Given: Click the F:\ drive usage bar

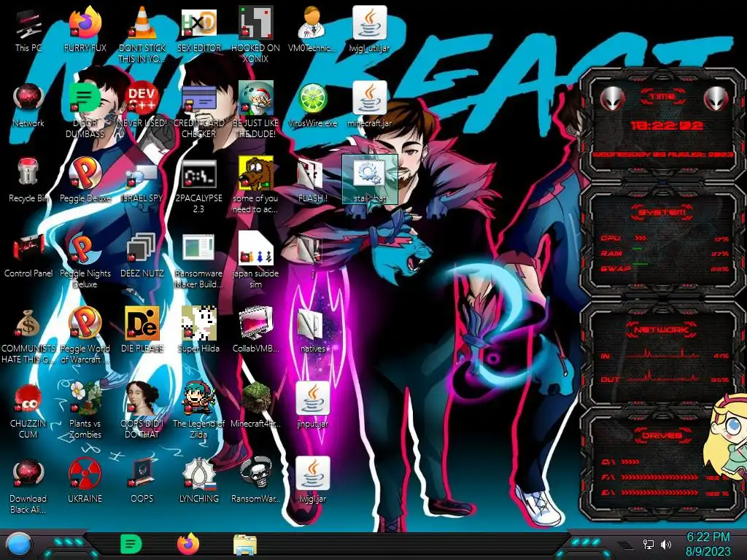Looking at the screenshot, I should click(x=659, y=477).
